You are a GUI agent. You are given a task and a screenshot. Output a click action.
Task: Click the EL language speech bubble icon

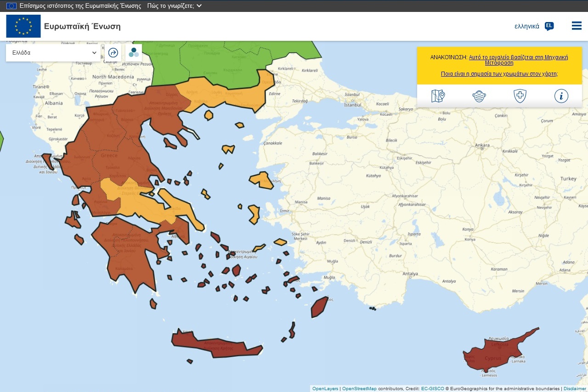pos(549,26)
